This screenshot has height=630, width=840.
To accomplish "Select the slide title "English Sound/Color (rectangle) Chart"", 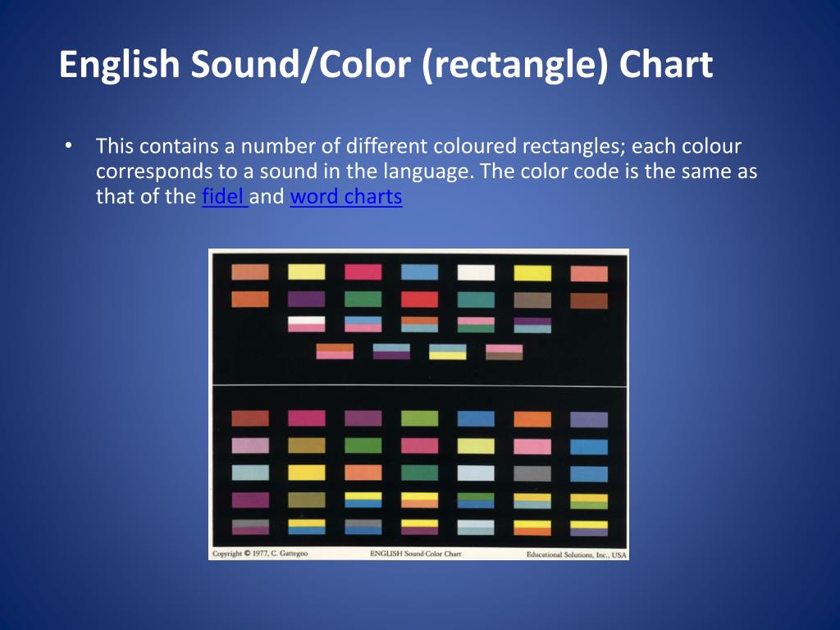I will (386, 65).
